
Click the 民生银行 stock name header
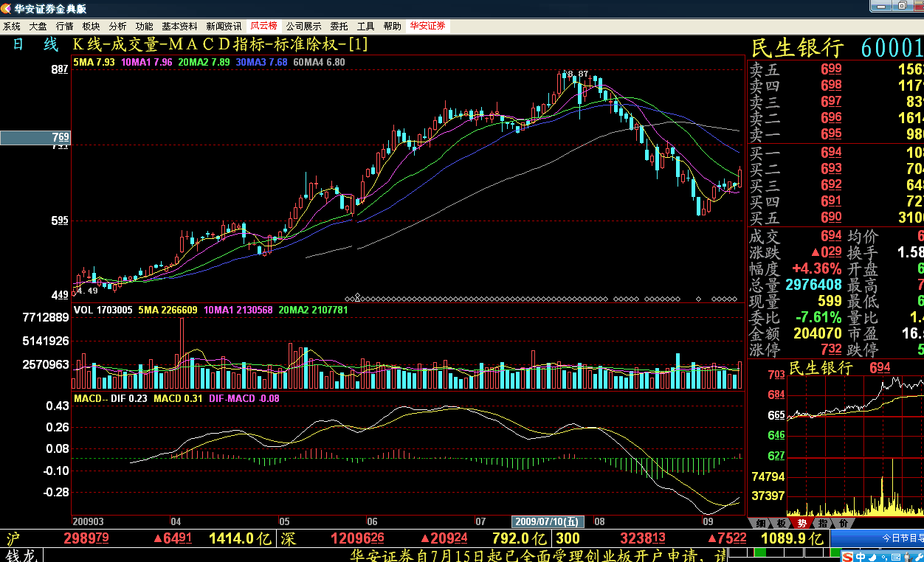tap(798, 49)
